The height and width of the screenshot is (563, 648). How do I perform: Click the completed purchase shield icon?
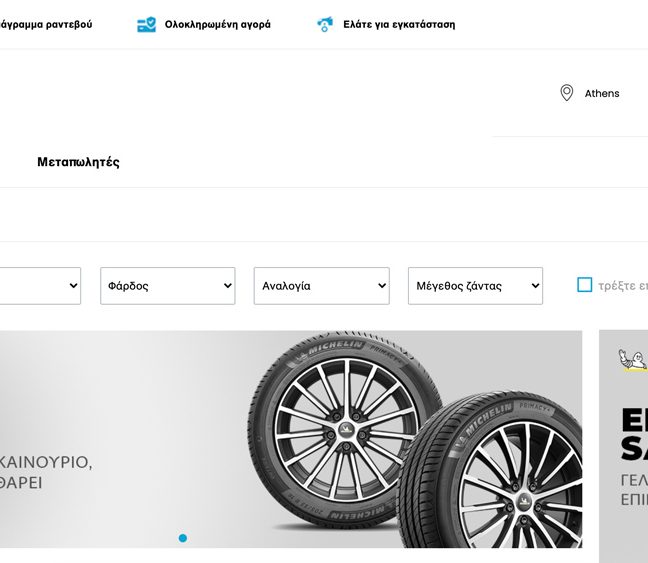click(147, 24)
